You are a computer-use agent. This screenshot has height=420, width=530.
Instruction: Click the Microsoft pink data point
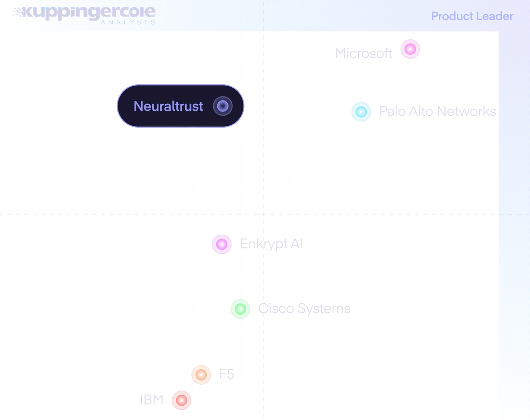(x=410, y=49)
